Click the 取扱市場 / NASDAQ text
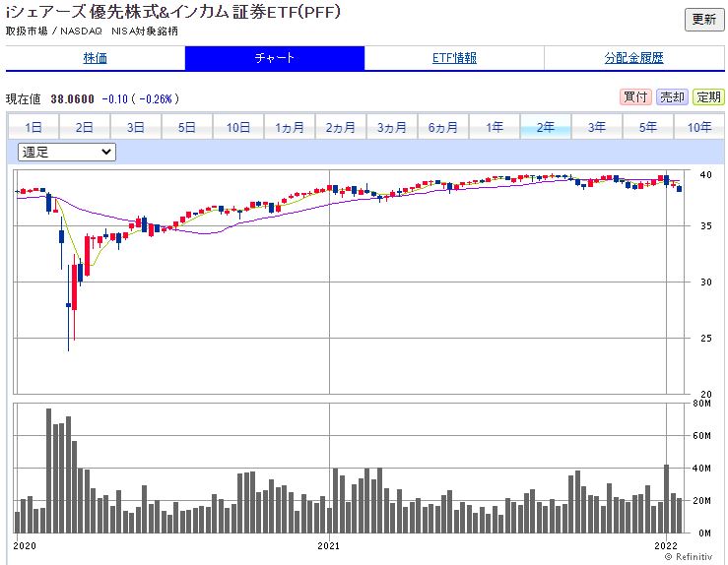This screenshot has width=728, height=565. (x=54, y=31)
